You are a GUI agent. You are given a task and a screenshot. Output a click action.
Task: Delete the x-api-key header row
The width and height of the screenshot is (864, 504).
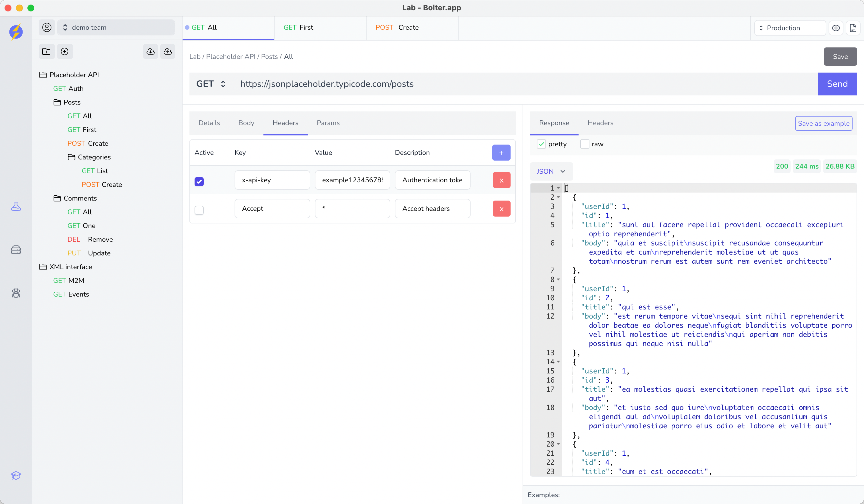click(502, 180)
